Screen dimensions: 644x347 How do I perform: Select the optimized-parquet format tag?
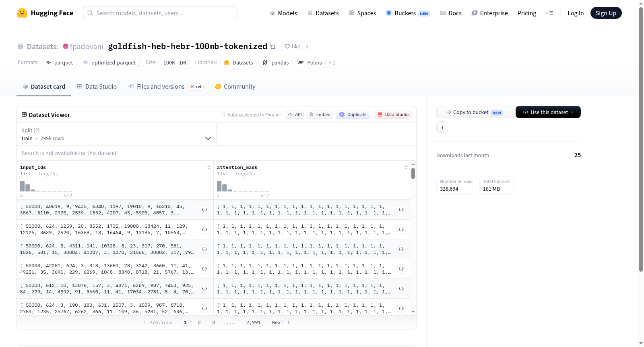pyautogui.click(x=109, y=62)
